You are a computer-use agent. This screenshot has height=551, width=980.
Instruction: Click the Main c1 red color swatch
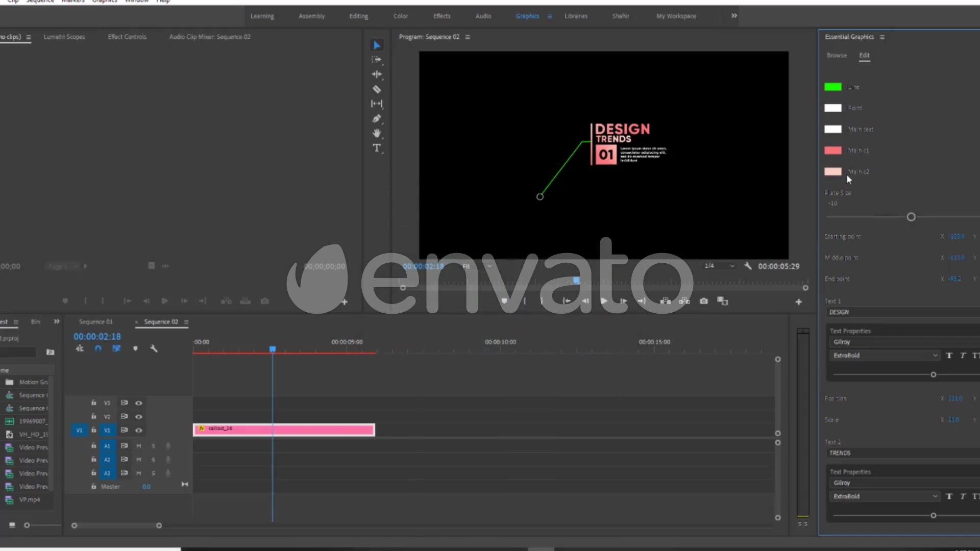tap(833, 151)
